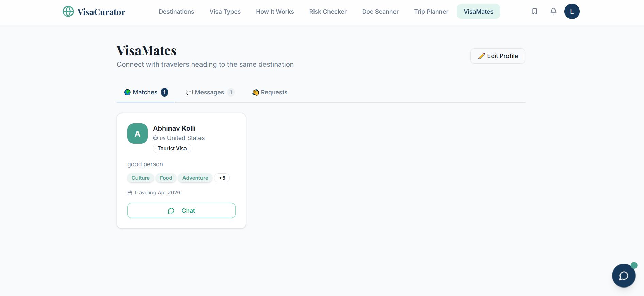Click the Edit Profile button
Viewport: 644px width, 296px height.
(498, 56)
